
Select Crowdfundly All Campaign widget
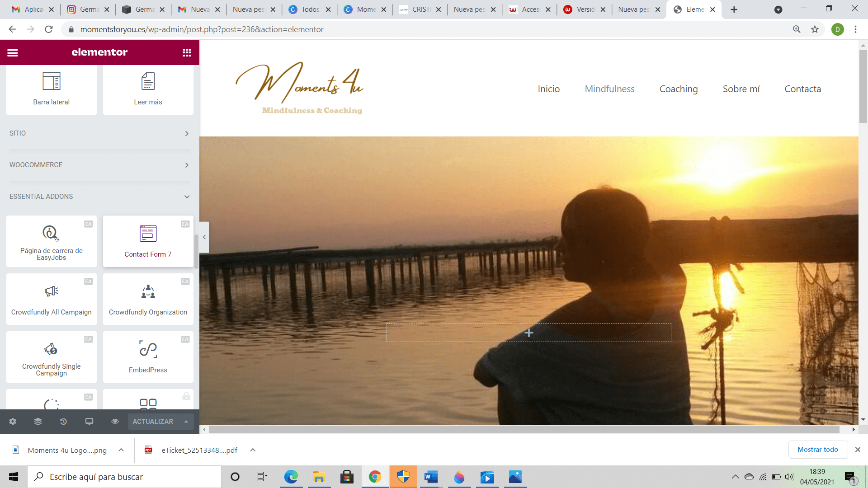(52, 299)
